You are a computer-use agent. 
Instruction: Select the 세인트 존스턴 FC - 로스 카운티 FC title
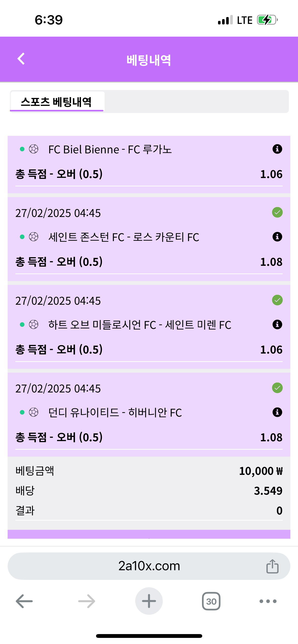click(x=124, y=237)
